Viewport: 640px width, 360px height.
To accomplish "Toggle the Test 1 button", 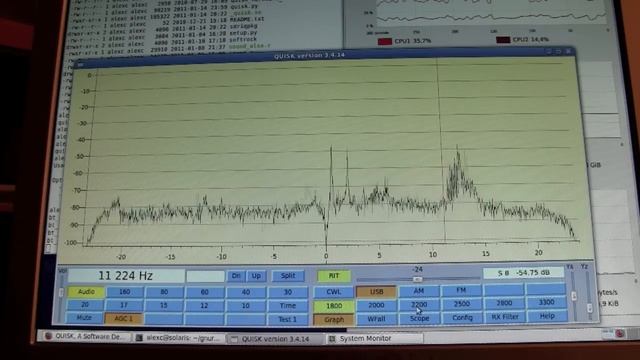I will point(287,319).
